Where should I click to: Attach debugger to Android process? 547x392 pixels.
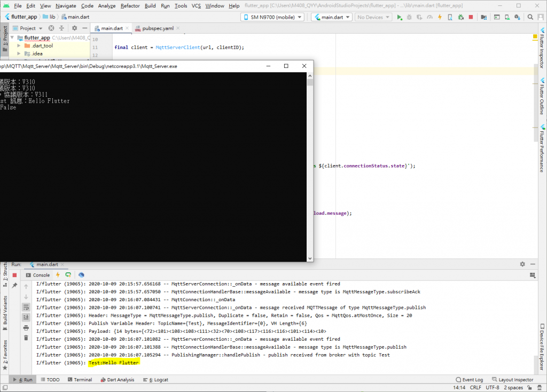[x=461, y=17]
